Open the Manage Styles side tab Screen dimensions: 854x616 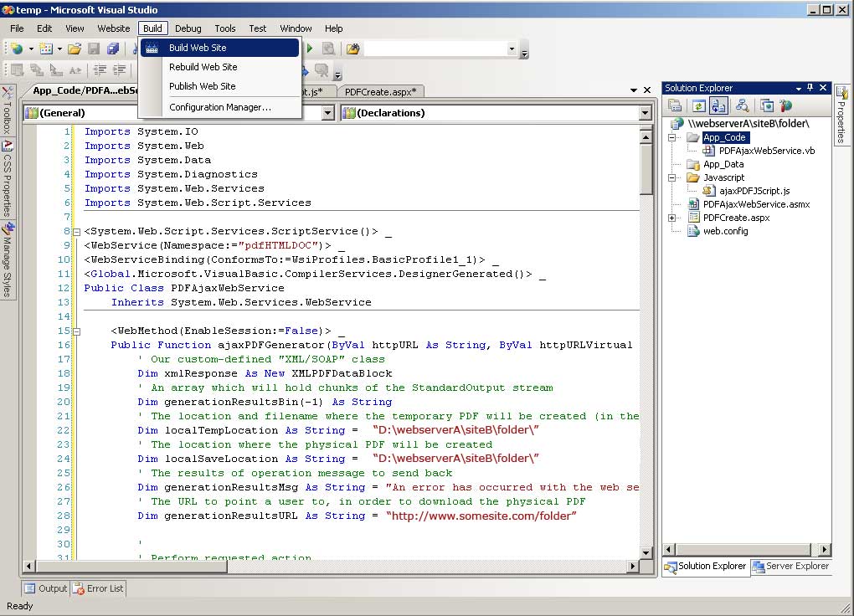[7, 259]
